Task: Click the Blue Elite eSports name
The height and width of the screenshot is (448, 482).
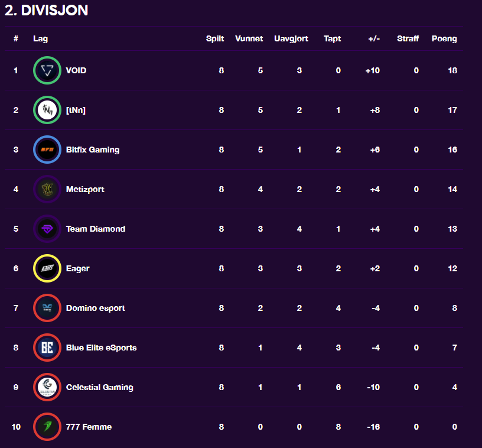Action: pos(102,348)
